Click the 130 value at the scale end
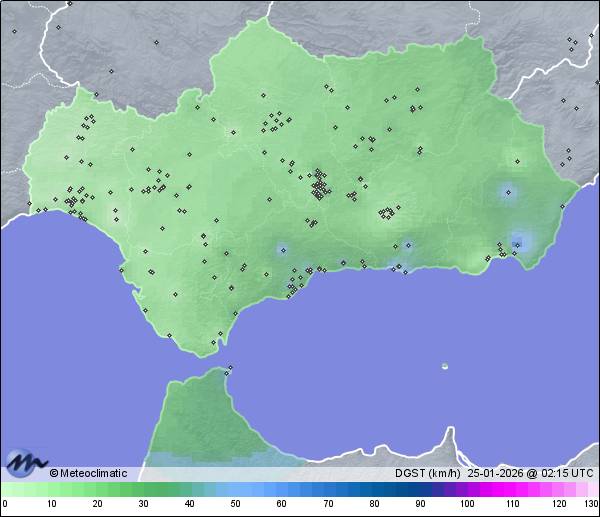Screen dimensions: 600x517 click(x=591, y=503)
